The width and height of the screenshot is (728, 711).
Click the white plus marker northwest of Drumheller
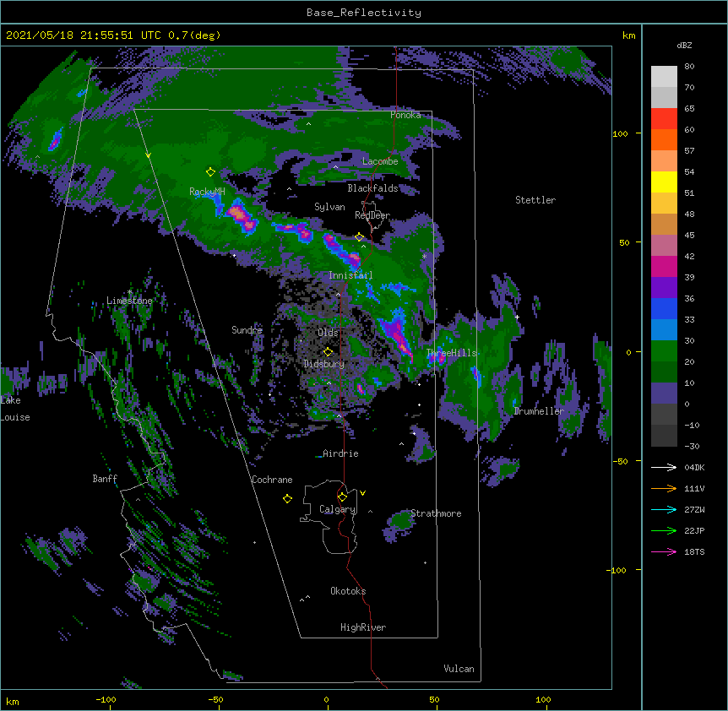[x=517, y=317]
